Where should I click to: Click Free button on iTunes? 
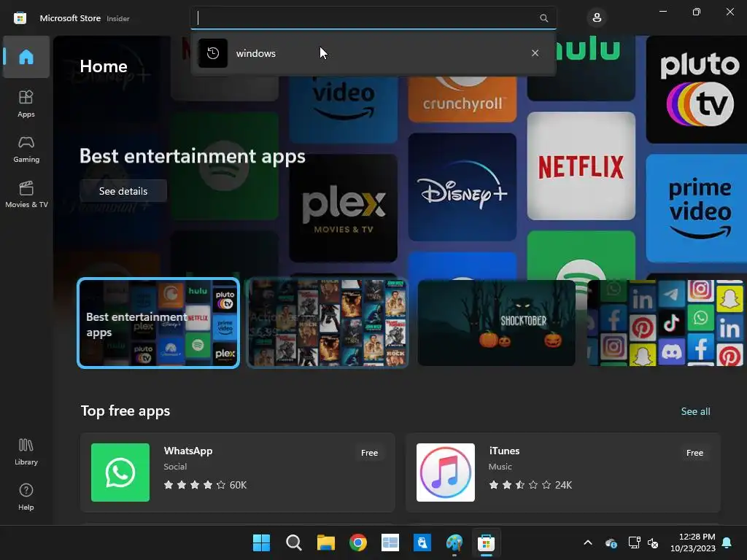pyautogui.click(x=694, y=453)
